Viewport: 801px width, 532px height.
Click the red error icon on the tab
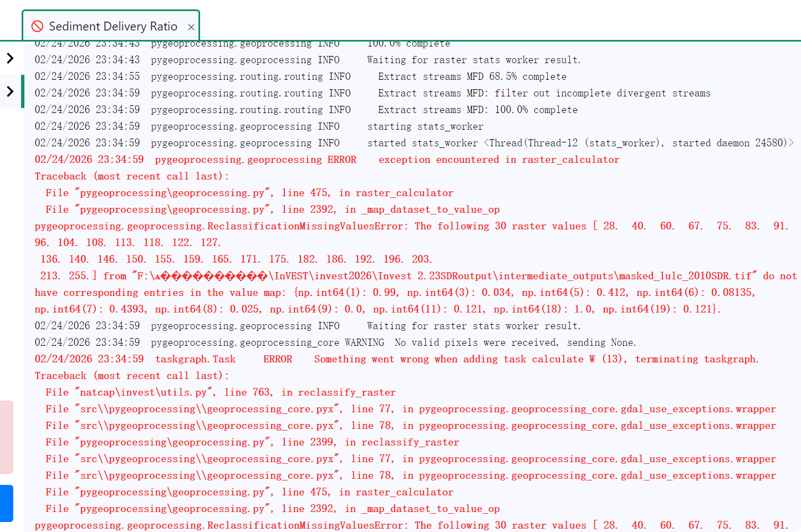37,26
